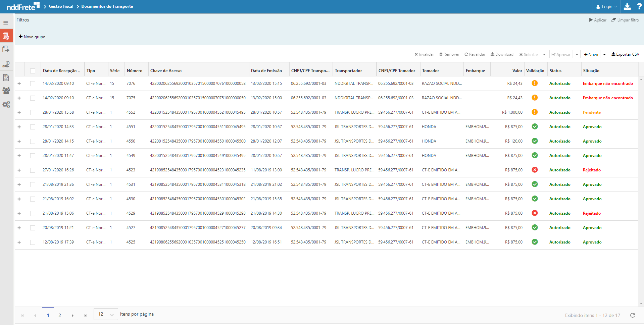Open the items per page dropdown
Image resolution: width=644 pixels, height=325 pixels.
point(106,314)
